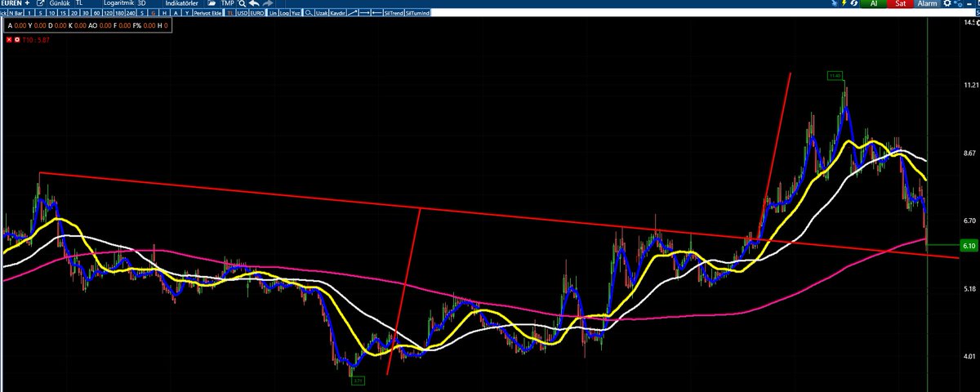Switch chart currency to USD

coord(243,13)
